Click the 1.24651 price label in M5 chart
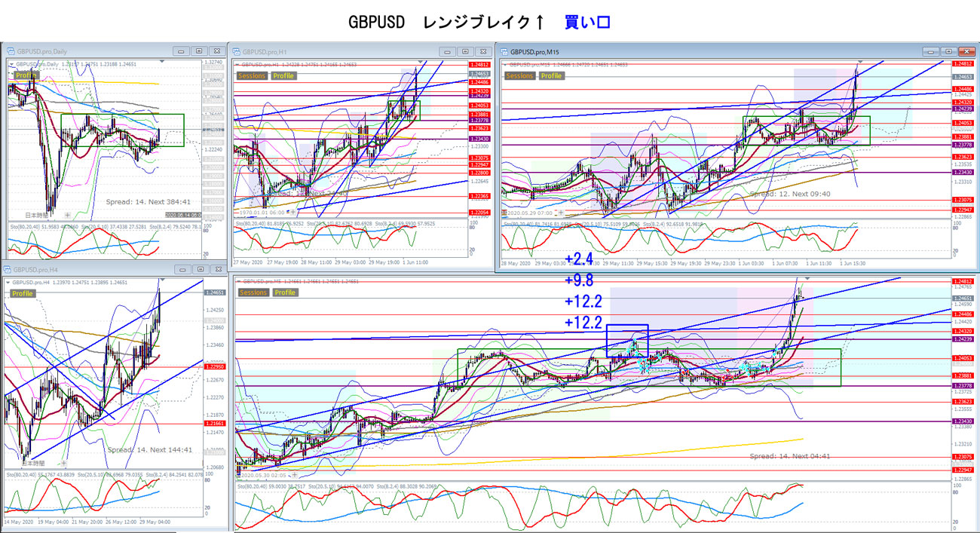 (x=963, y=299)
